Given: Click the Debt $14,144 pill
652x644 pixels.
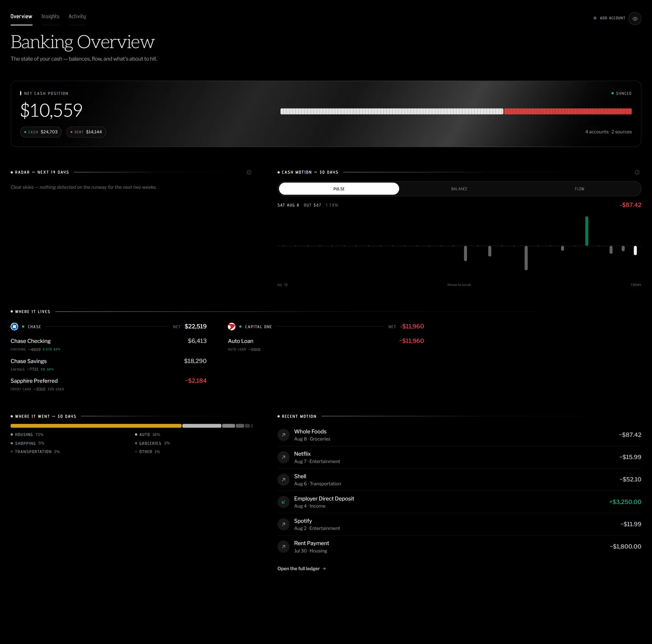Looking at the screenshot, I should click(86, 132).
